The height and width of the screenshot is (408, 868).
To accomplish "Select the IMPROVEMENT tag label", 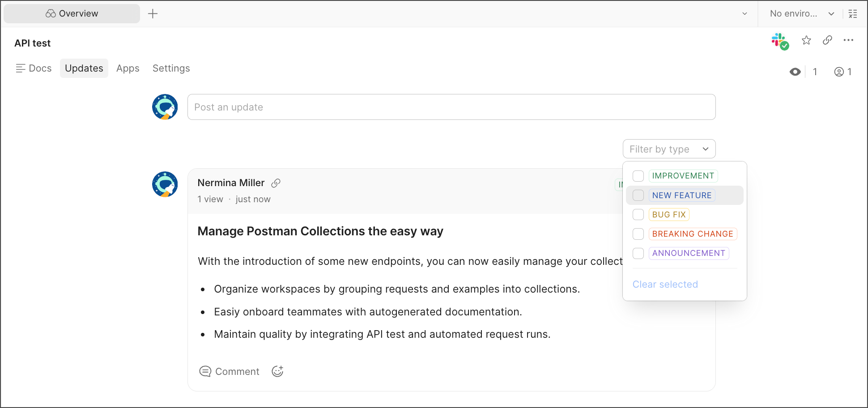I will 683,176.
